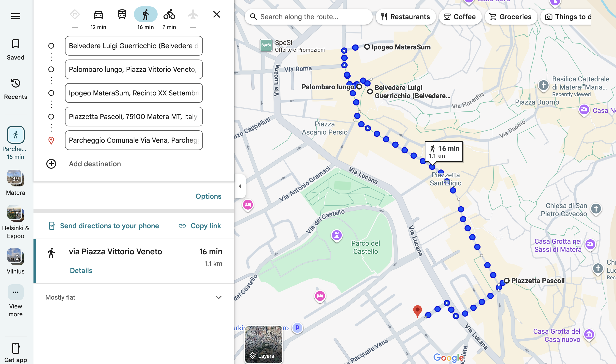The height and width of the screenshot is (364, 616).
Task: Click the red destination pin on map
Action: pos(417,310)
